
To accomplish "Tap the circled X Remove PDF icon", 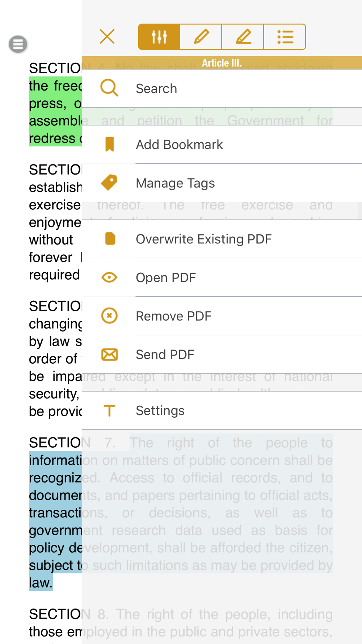I will coord(109,315).
